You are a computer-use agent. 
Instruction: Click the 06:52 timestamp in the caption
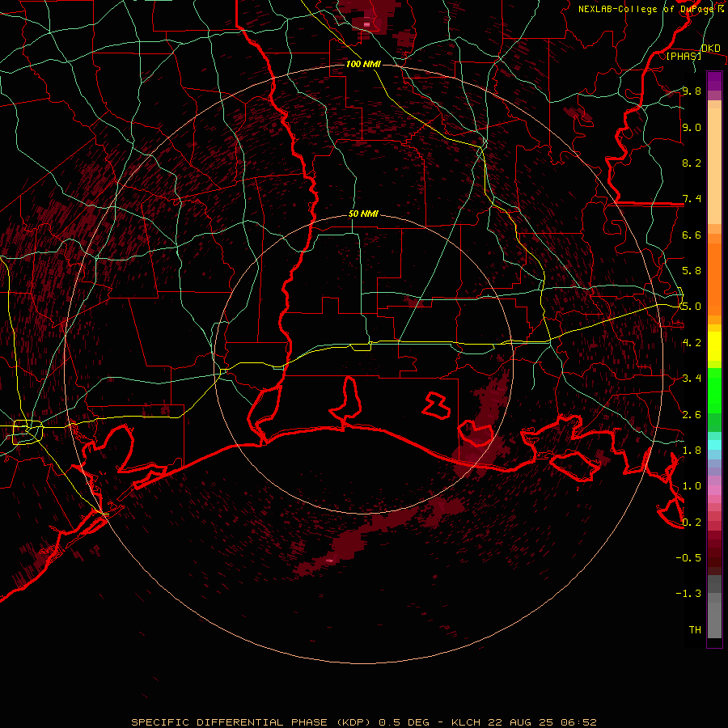coord(577,722)
